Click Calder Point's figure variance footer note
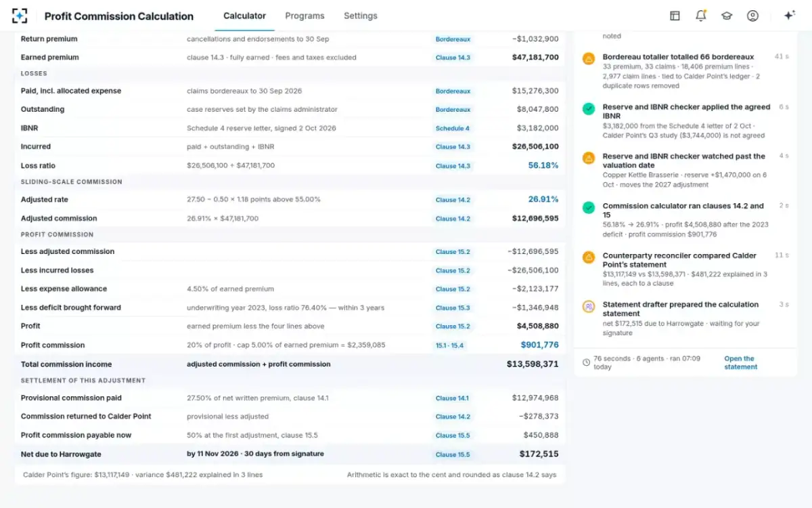 point(143,475)
